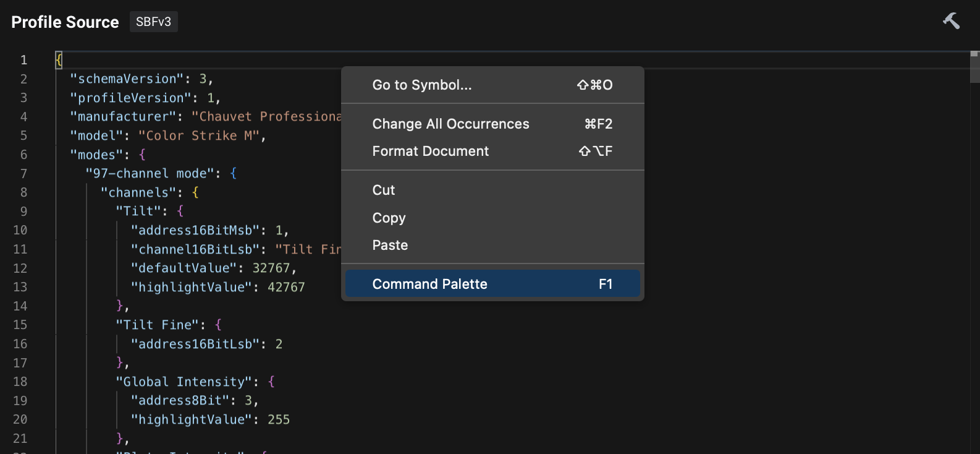Select Paste in the context menu
Screen dimensions: 980x454
[x=492, y=245]
